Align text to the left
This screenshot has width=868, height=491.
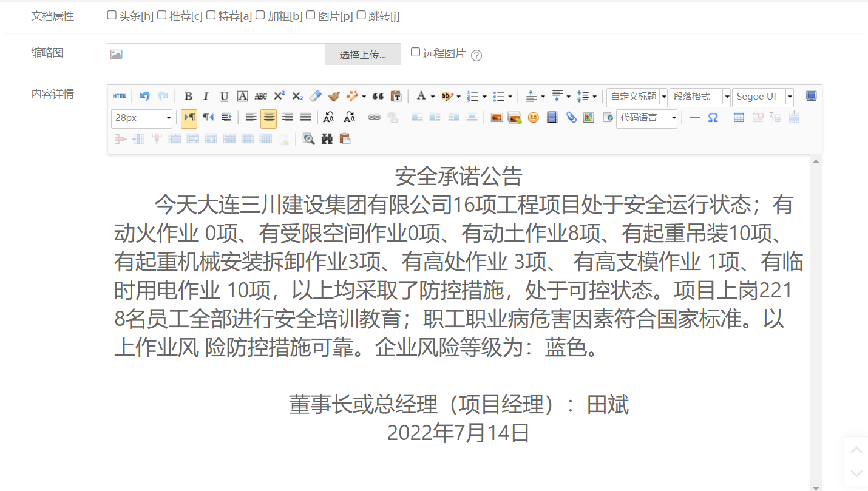(251, 118)
